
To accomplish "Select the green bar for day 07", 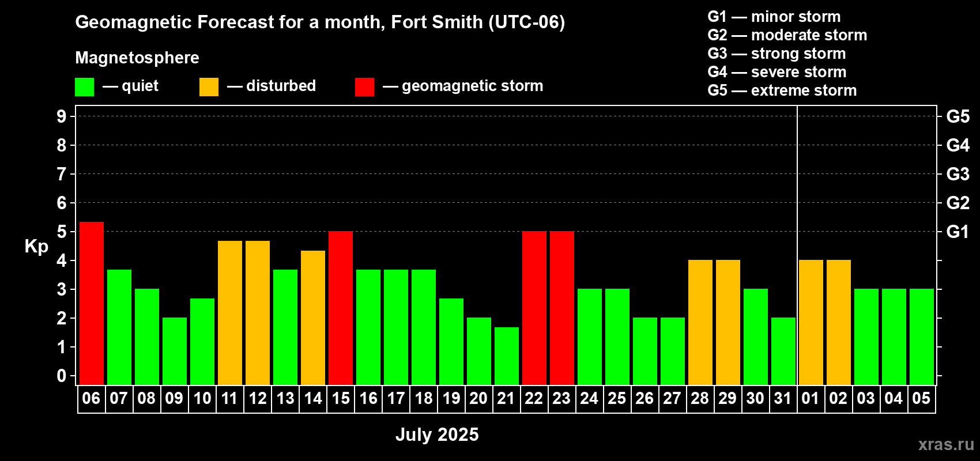I will click(119, 327).
